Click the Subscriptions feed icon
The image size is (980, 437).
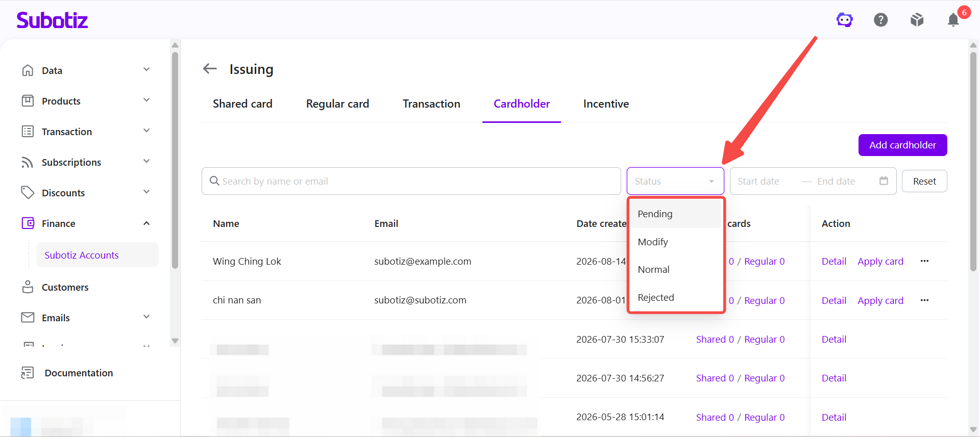[x=28, y=162]
